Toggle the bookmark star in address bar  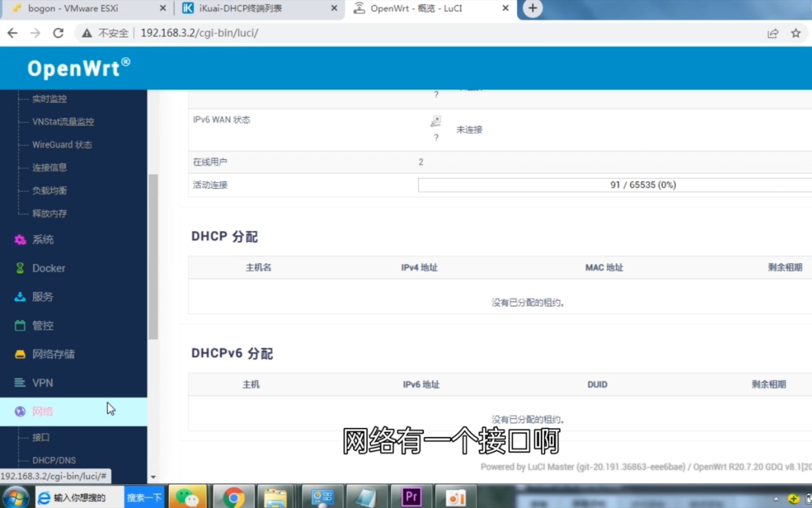click(796, 33)
